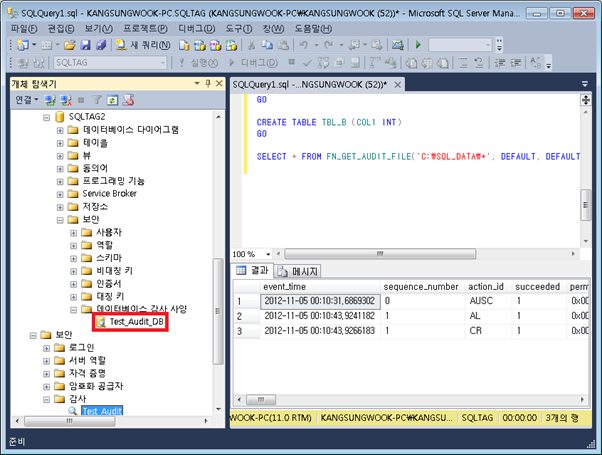Open the 도움말(H) menu
Image resolution: width=602 pixels, height=455 pixels.
[x=313, y=29]
